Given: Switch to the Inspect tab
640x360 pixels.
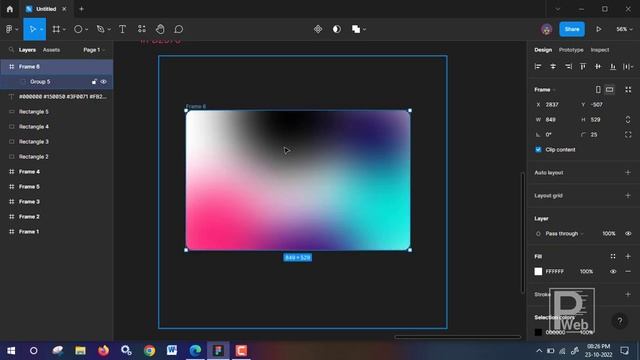Looking at the screenshot, I should click(x=600, y=50).
